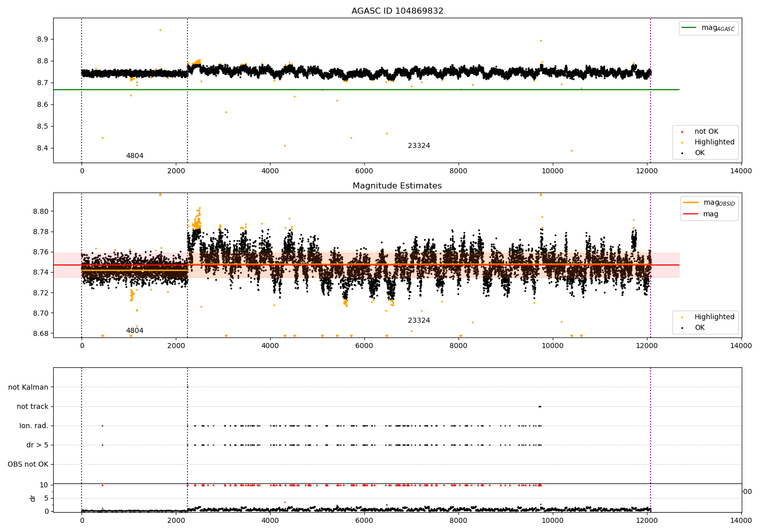Click the 'not track' data marker near 9700
This screenshot has height=532, width=760.
540,406
